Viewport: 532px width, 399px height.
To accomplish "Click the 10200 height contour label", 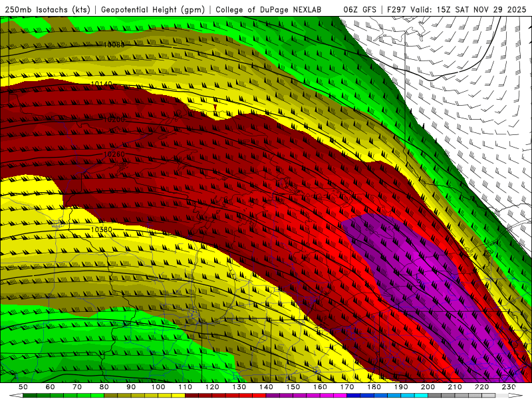I will tap(114, 120).
